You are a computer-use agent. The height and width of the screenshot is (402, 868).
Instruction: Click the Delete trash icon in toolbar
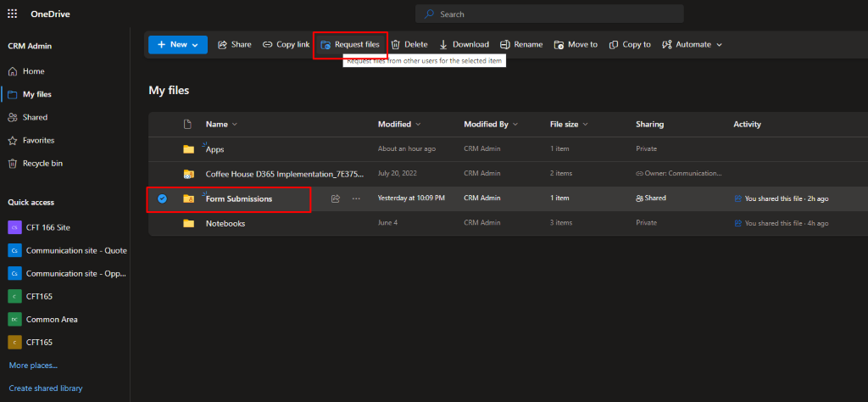click(x=395, y=45)
